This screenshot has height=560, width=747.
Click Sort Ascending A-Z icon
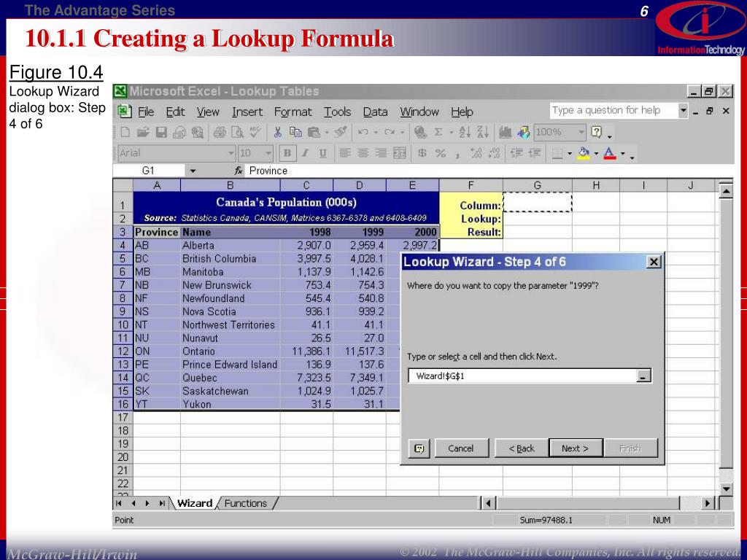coord(465,133)
